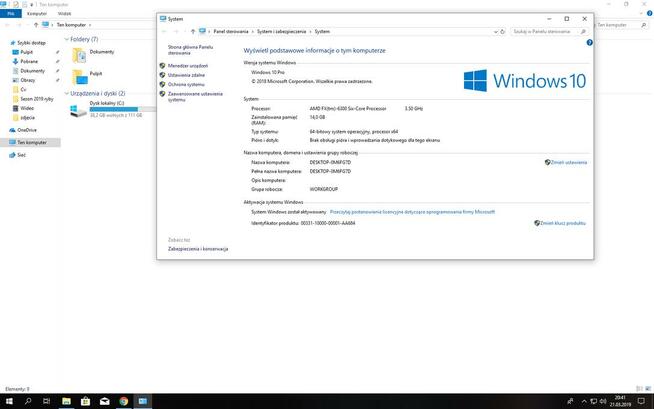Open Strona główna Panelu sterowania
The width and height of the screenshot is (654, 409).
pos(190,50)
